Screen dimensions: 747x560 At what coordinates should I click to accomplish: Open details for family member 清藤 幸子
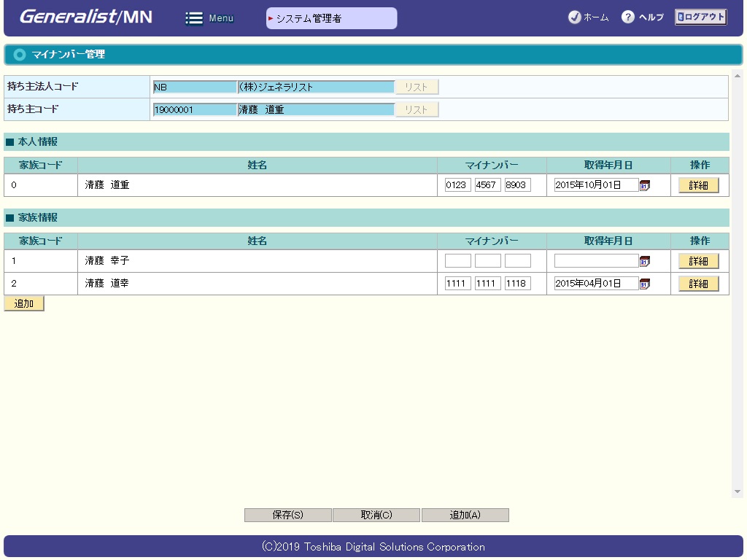[698, 261]
